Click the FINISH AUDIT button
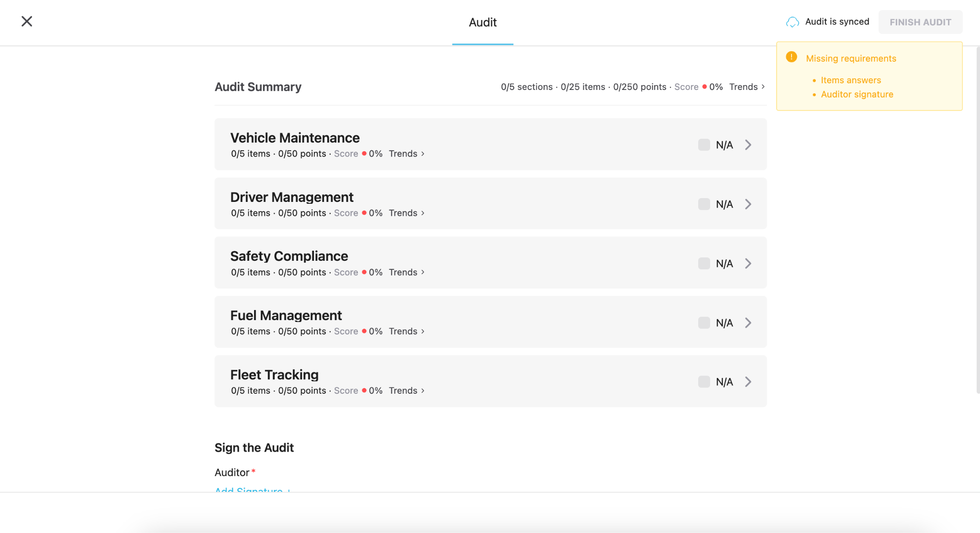The height and width of the screenshot is (533, 980). coord(920,22)
